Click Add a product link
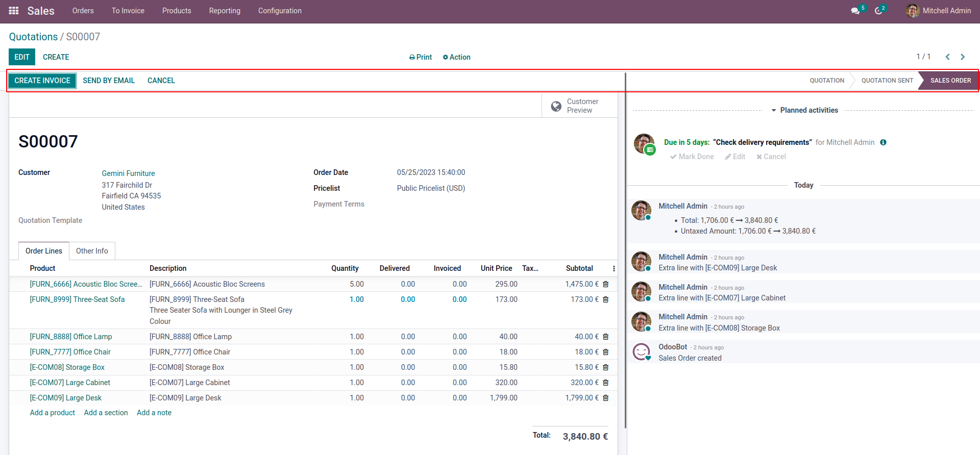The width and height of the screenshot is (980, 455). 52,413
